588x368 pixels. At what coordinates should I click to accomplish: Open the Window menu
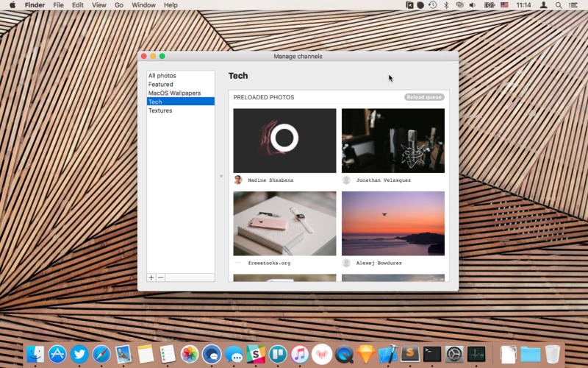143,5
